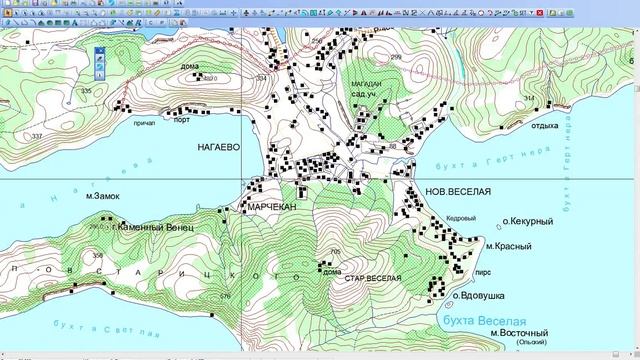Click the сад.уч. label on the map
640x360 pixels.
(364, 94)
